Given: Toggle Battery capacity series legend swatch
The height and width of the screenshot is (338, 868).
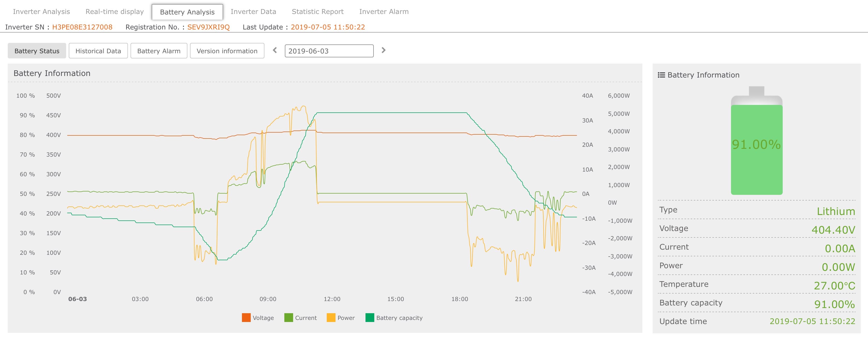Looking at the screenshot, I should pyautogui.click(x=370, y=318).
